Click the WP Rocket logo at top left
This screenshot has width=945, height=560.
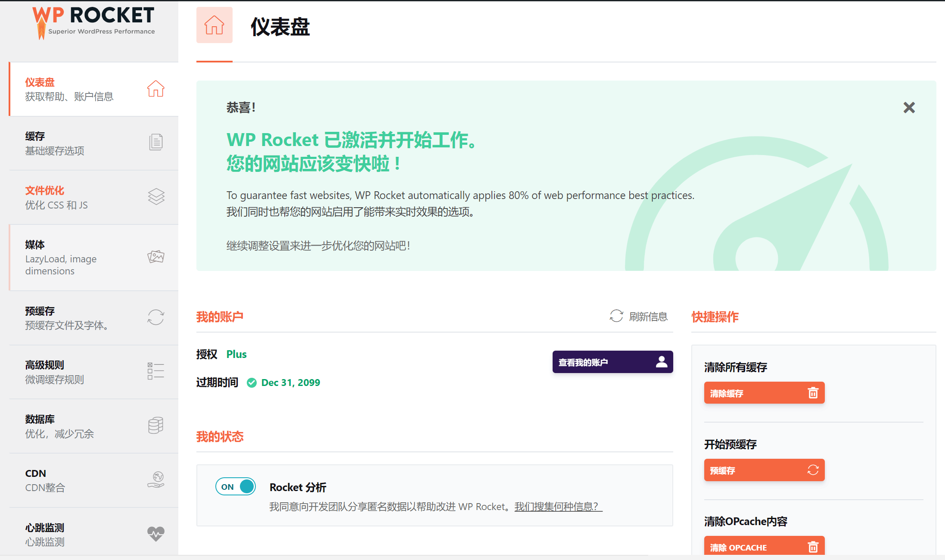click(x=93, y=22)
